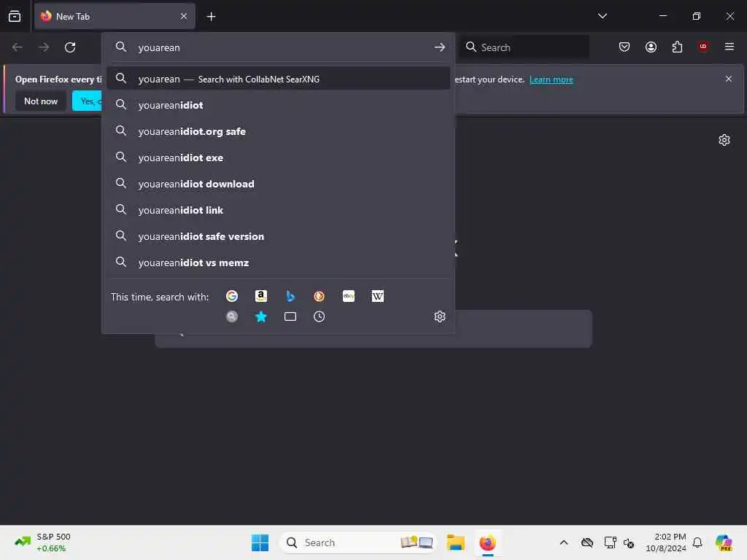Click the blue Yes button
The height and width of the screenshot is (560, 747).
coord(88,101)
